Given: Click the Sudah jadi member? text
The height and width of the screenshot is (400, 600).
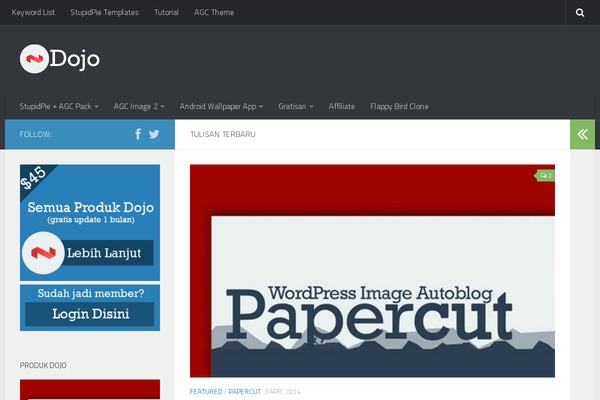Looking at the screenshot, I should pyautogui.click(x=91, y=293).
